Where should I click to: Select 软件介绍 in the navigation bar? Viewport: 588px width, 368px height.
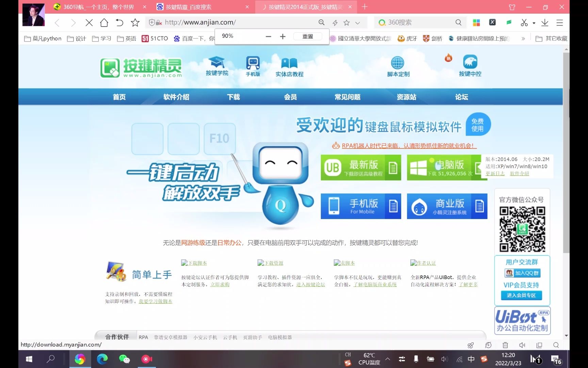pos(176,97)
